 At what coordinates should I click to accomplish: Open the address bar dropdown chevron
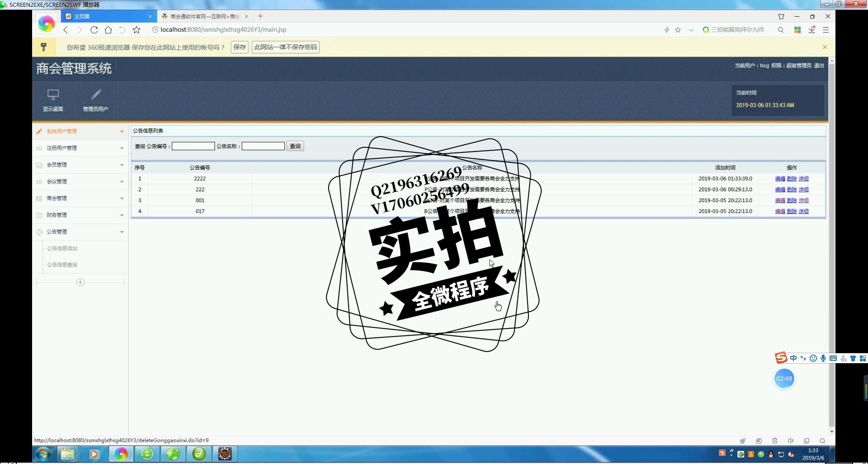click(x=691, y=30)
